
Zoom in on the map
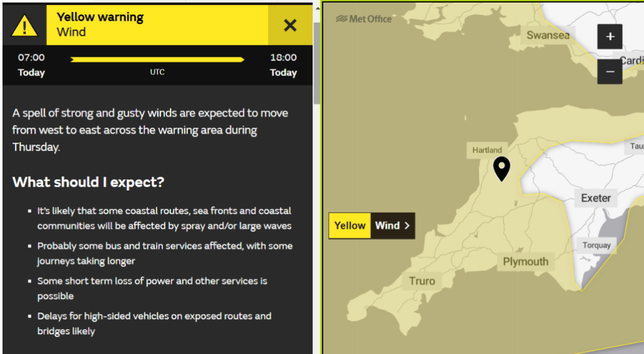pos(610,36)
